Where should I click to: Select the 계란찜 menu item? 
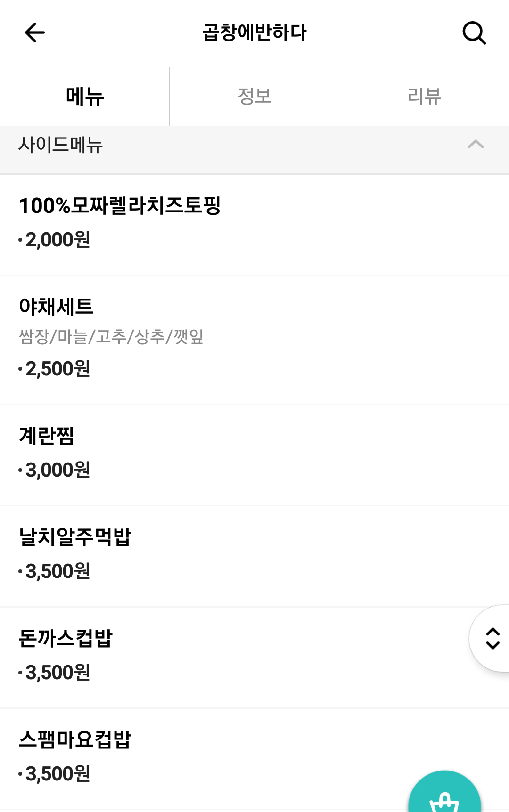(x=254, y=455)
